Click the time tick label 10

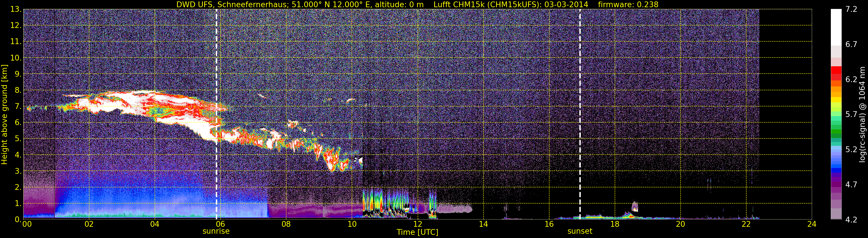pos(352,224)
